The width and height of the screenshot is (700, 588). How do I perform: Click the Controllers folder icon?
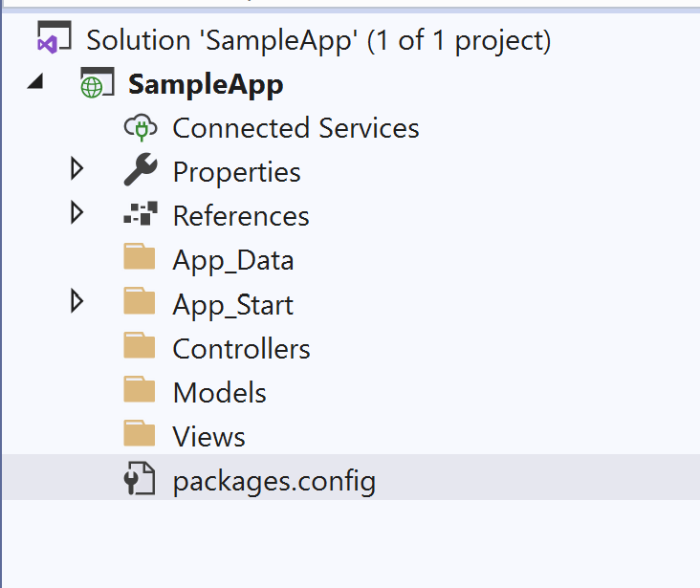click(x=140, y=345)
